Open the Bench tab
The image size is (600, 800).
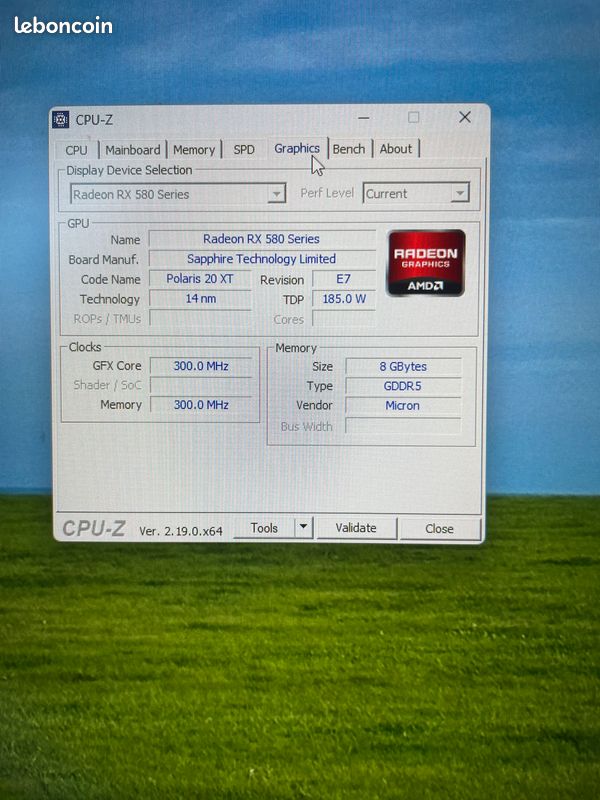349,149
